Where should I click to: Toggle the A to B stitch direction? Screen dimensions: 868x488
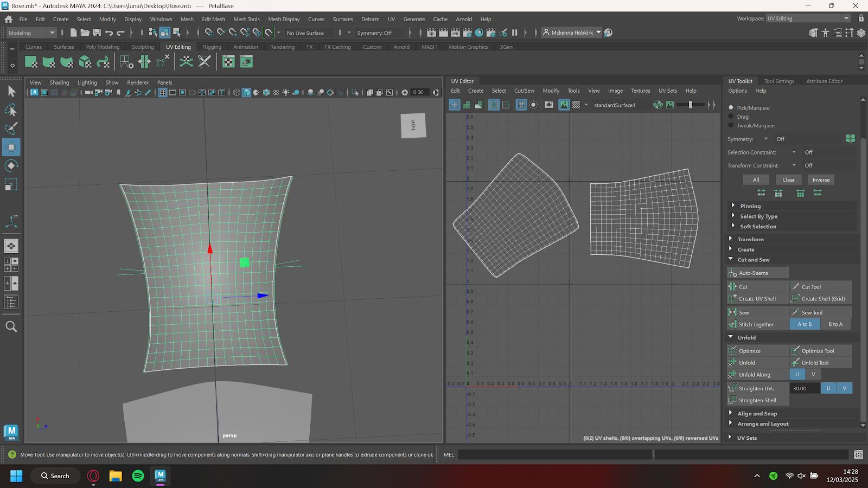click(x=805, y=324)
